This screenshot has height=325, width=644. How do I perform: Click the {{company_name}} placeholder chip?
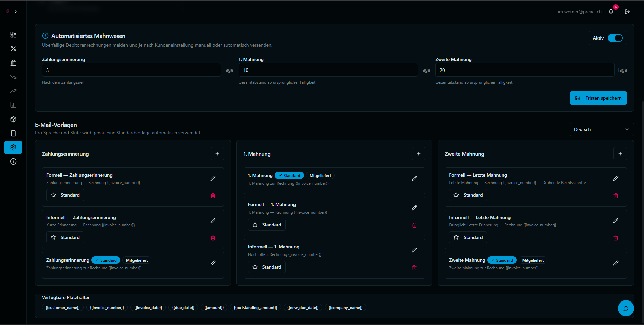click(345, 308)
